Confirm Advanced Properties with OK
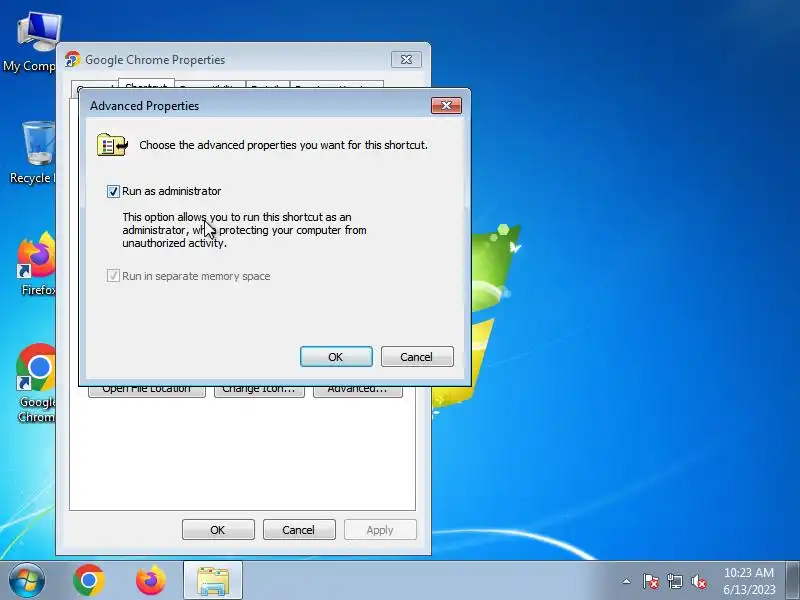This screenshot has height=600, width=800. [336, 357]
